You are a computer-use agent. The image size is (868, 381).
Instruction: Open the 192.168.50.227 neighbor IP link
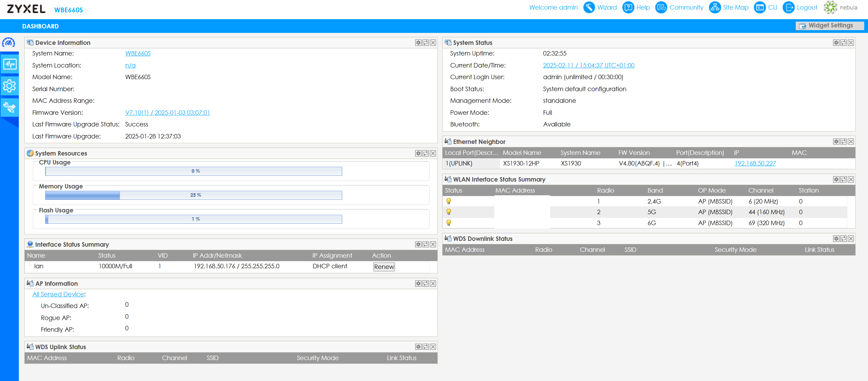(x=755, y=163)
